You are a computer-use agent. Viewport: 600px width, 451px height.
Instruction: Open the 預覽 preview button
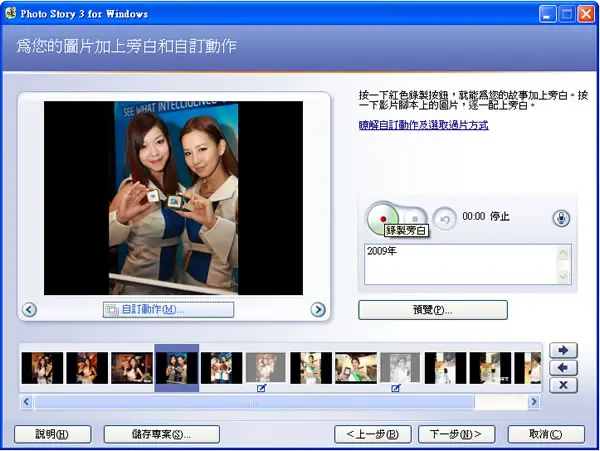[x=433, y=310]
